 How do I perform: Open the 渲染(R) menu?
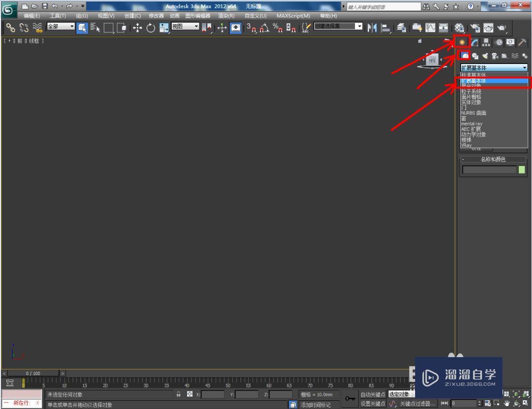click(226, 16)
